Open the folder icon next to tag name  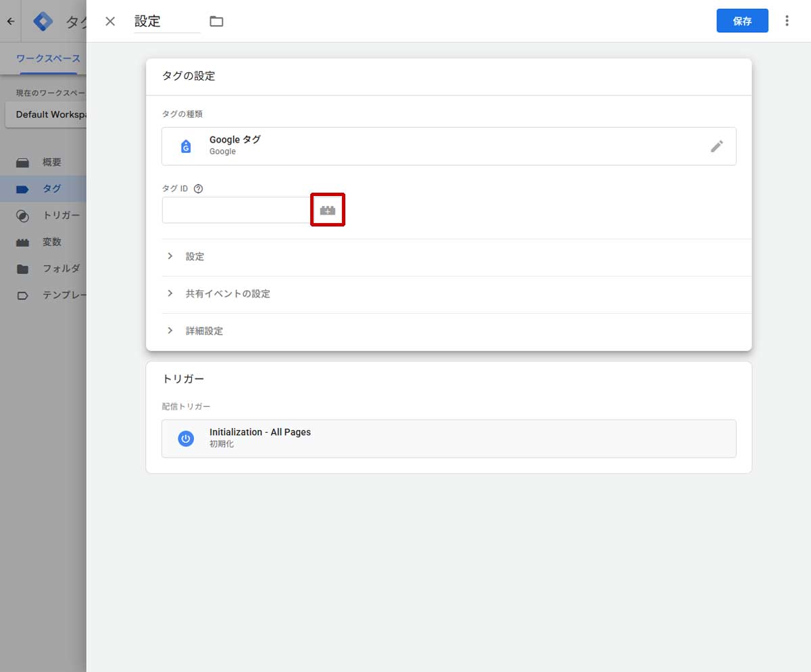pos(216,21)
